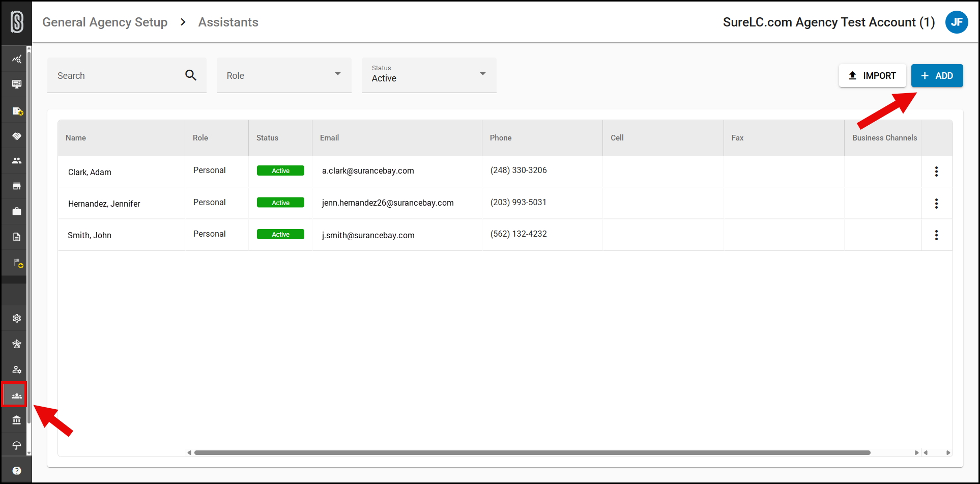Open row menu for Clark, Adam
The width and height of the screenshot is (980, 484).
coord(936,172)
